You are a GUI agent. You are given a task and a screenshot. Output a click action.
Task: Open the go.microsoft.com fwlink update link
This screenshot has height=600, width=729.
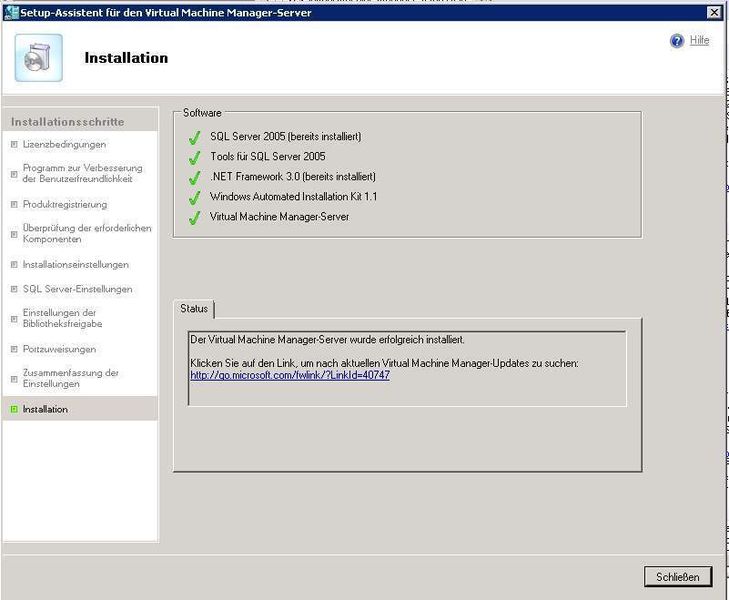click(x=290, y=375)
